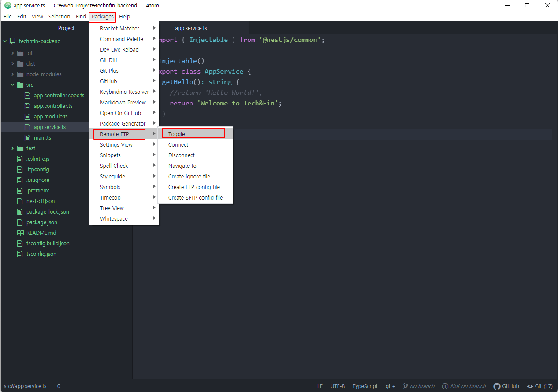Open Git Plus submenu

[x=124, y=70]
